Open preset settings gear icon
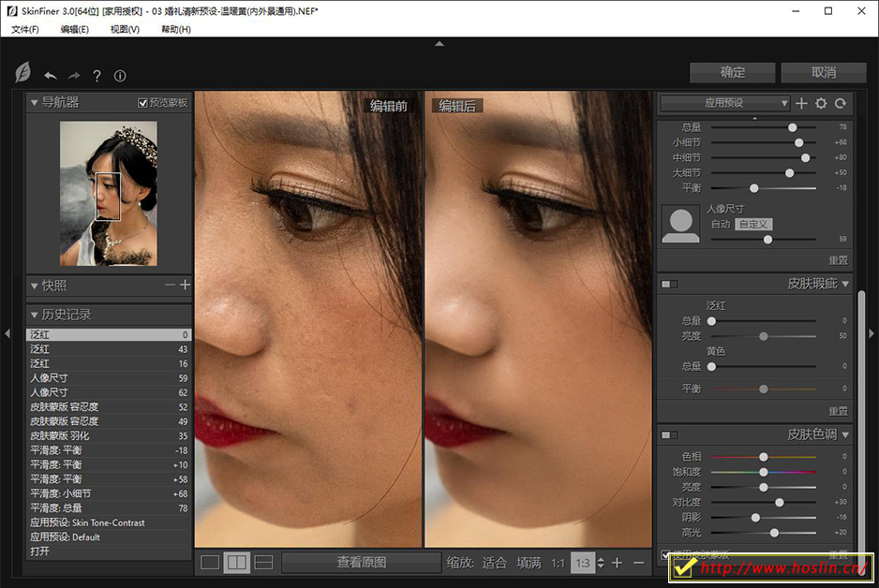Screen dimensions: 879x588 click(821, 103)
